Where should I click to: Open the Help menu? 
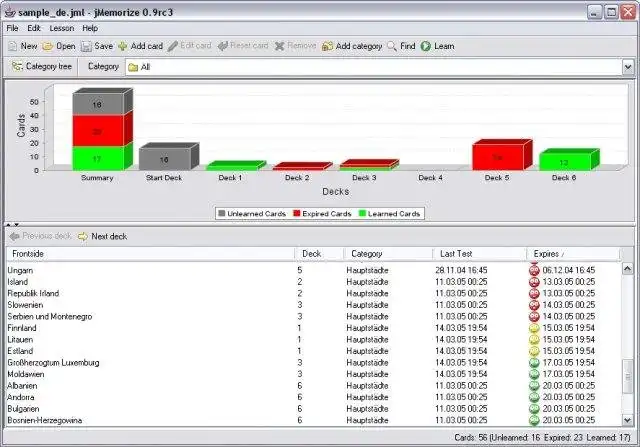click(90, 28)
